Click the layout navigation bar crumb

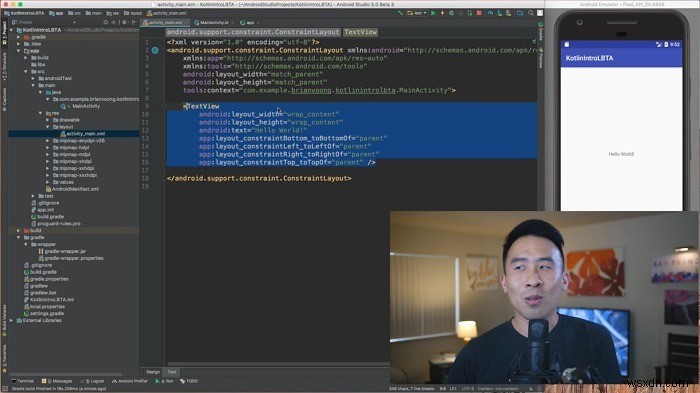[133, 13]
